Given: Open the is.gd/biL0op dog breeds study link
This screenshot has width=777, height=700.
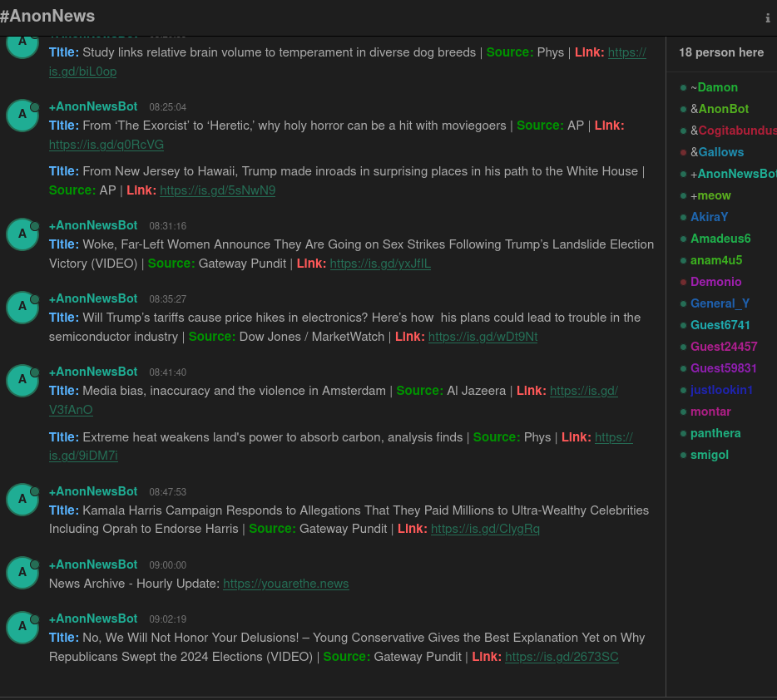Looking at the screenshot, I should coord(82,71).
